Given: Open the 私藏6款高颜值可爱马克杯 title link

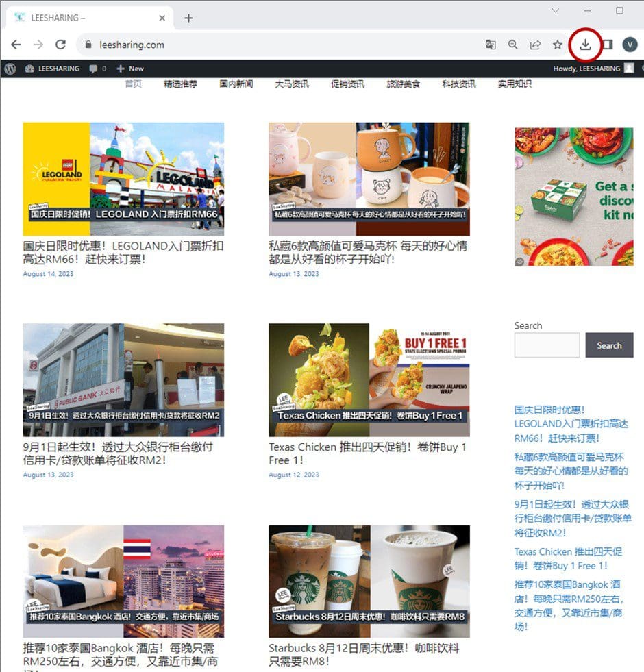Looking at the screenshot, I should click(368, 253).
